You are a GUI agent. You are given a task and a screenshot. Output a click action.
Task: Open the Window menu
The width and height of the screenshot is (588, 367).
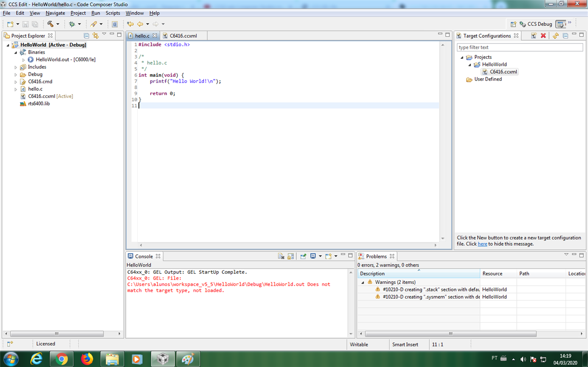(x=135, y=13)
